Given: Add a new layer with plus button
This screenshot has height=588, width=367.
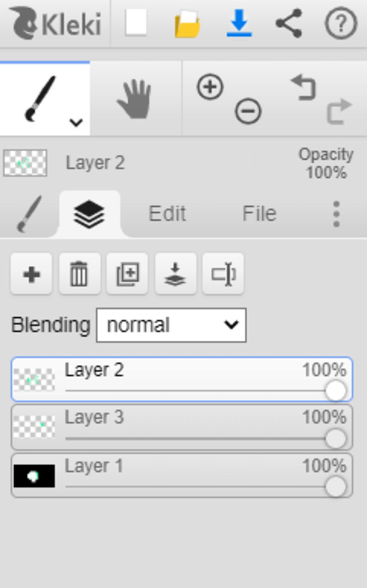Looking at the screenshot, I should click(32, 274).
